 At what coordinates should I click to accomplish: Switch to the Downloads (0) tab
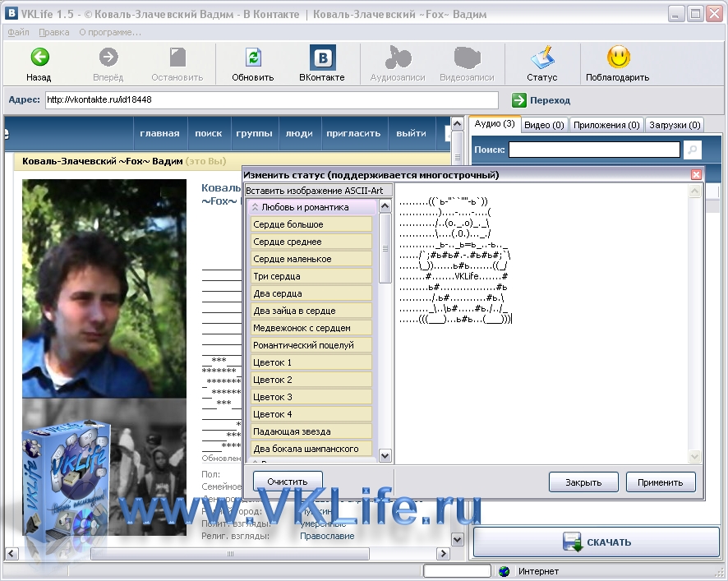[x=674, y=125]
